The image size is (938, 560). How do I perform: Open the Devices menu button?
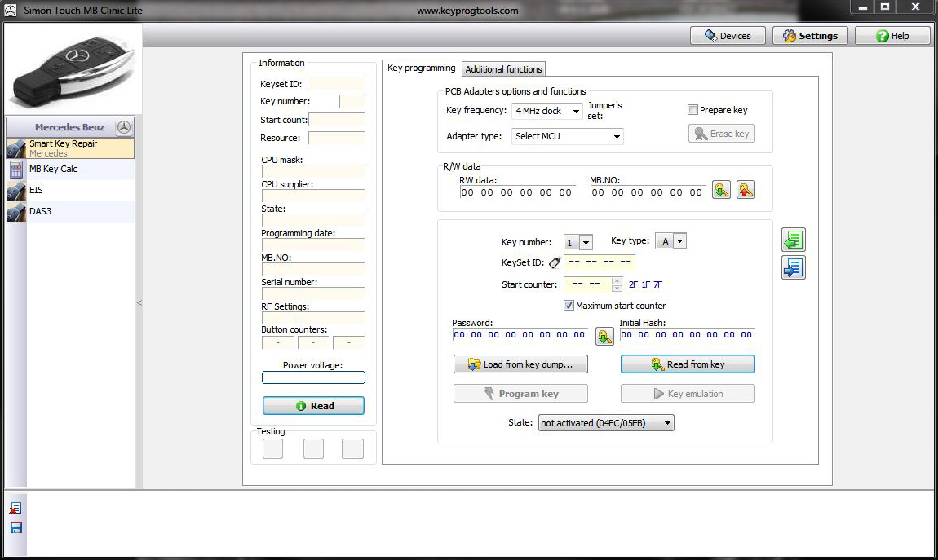point(728,36)
